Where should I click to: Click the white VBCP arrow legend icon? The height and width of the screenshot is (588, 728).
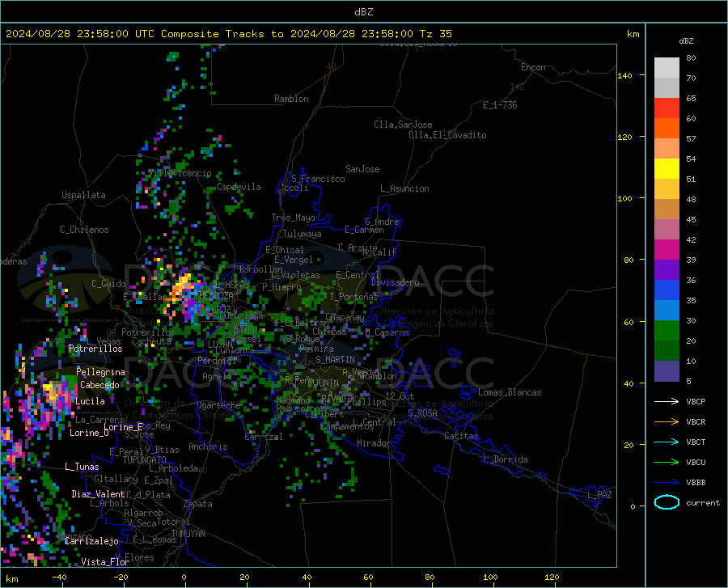(x=667, y=401)
